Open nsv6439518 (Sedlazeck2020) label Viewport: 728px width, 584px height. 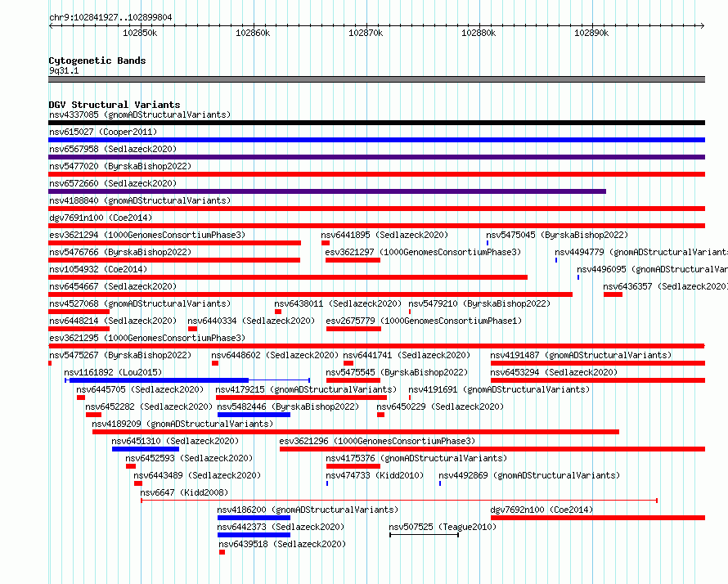click(x=282, y=544)
